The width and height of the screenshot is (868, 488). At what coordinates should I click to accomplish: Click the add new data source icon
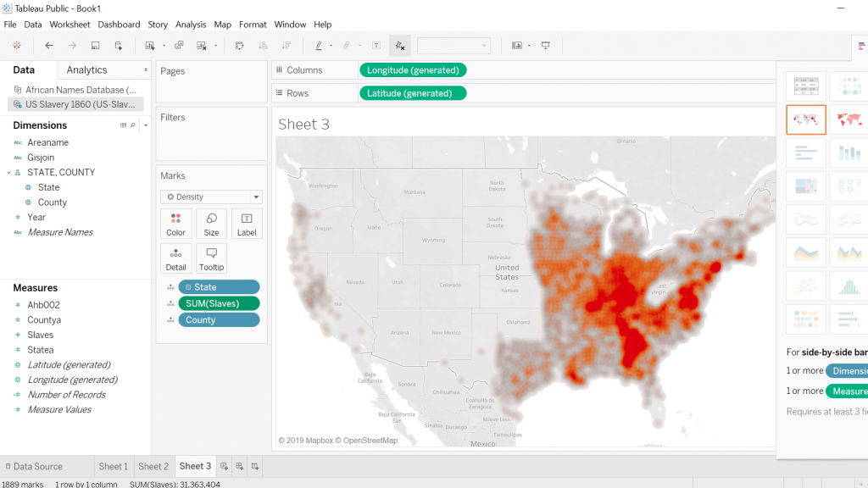point(119,46)
